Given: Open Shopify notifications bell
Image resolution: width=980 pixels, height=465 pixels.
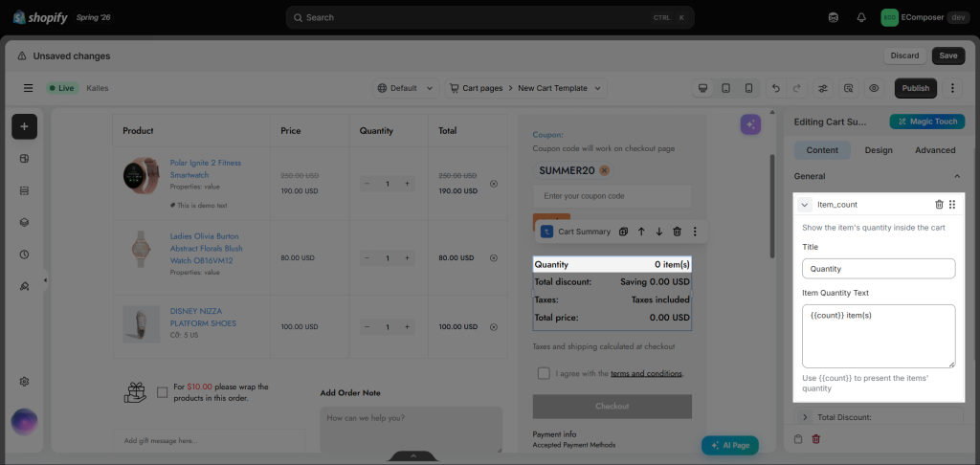Looking at the screenshot, I should tap(861, 17).
